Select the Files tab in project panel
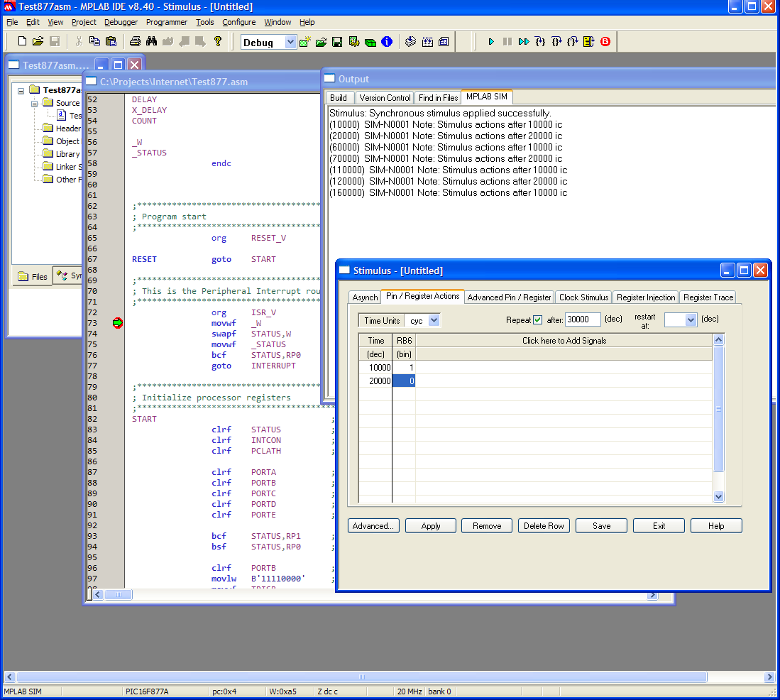The height and width of the screenshot is (700, 780). pos(33,277)
